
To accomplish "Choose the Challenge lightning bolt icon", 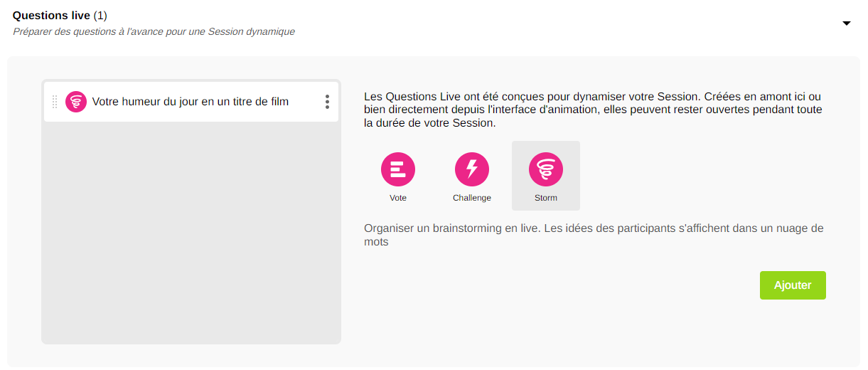I will click(472, 169).
